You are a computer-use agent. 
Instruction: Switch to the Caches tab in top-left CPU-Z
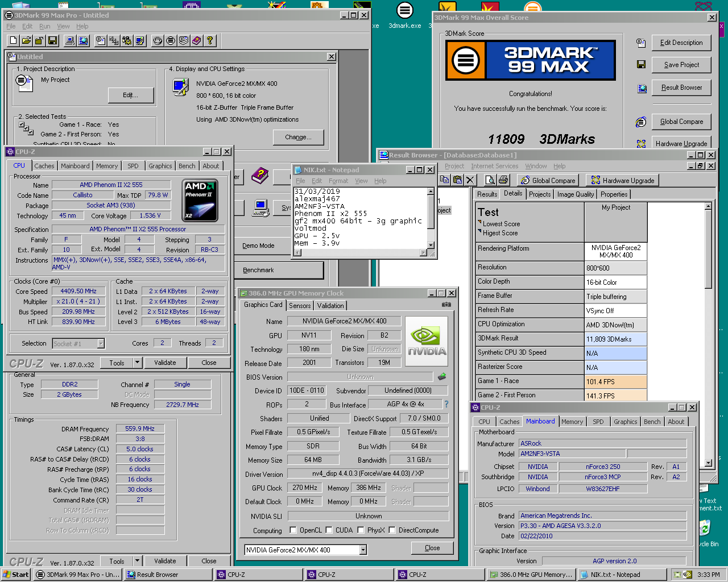pos(44,166)
